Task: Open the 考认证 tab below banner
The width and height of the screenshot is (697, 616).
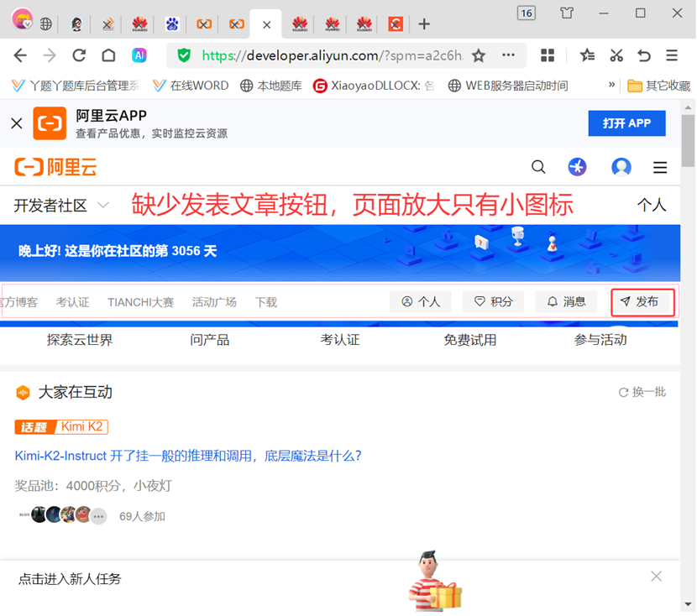Action: [x=340, y=340]
